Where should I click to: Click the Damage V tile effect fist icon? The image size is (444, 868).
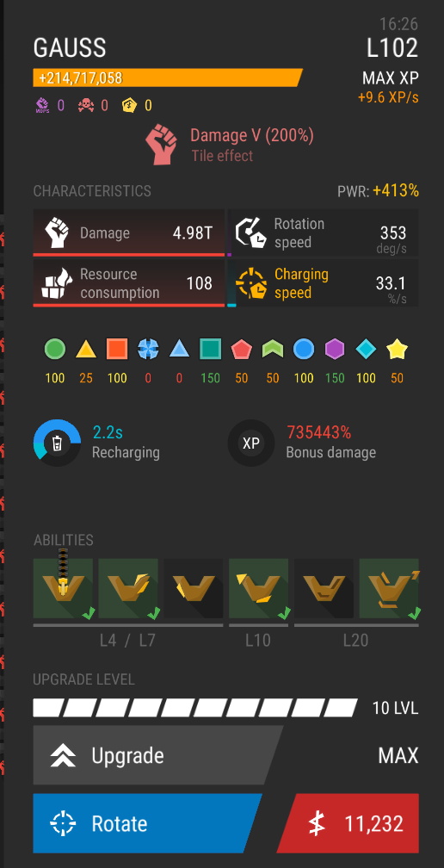(162, 145)
